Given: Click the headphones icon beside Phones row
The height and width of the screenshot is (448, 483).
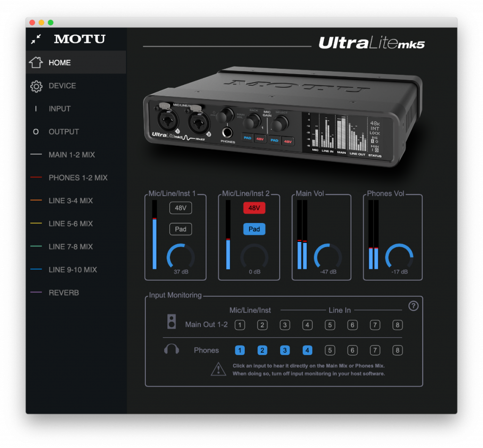Looking at the screenshot, I should coord(172,349).
